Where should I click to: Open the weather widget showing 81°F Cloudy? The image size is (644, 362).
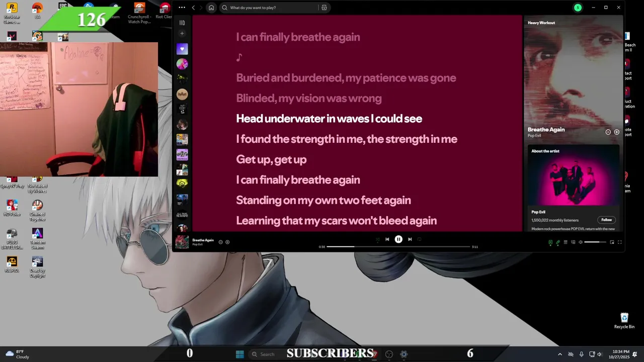coord(17,354)
